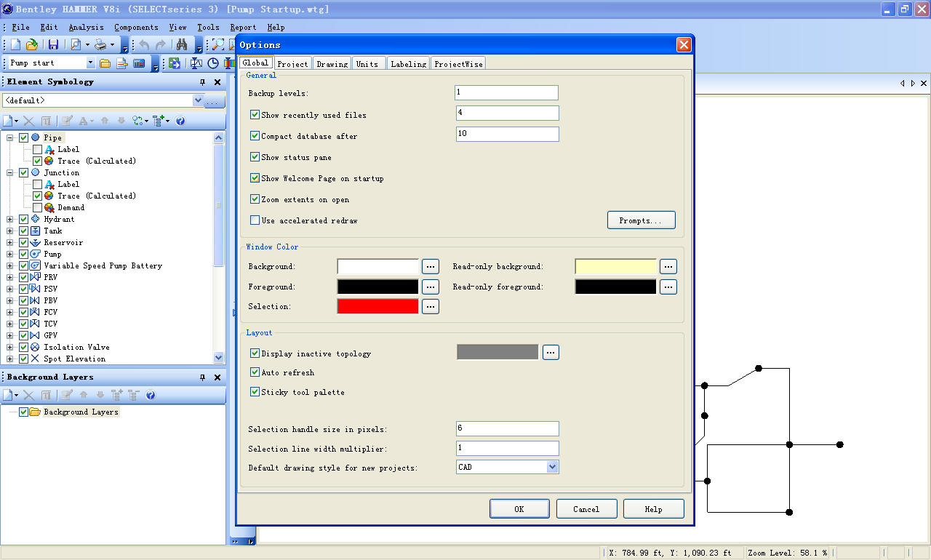Click the Alternatives icon next to scenario folder
This screenshot has height=560, width=931.
tap(122, 63)
